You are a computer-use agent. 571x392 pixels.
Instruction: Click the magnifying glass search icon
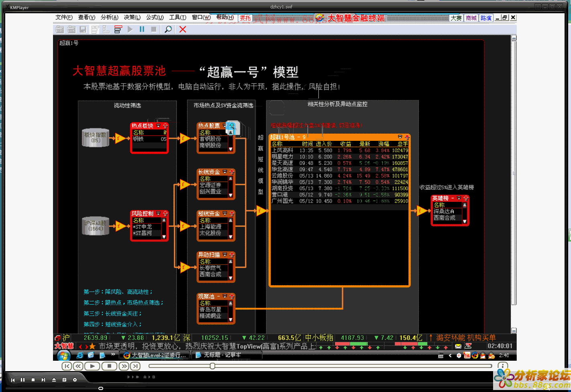(168, 29)
